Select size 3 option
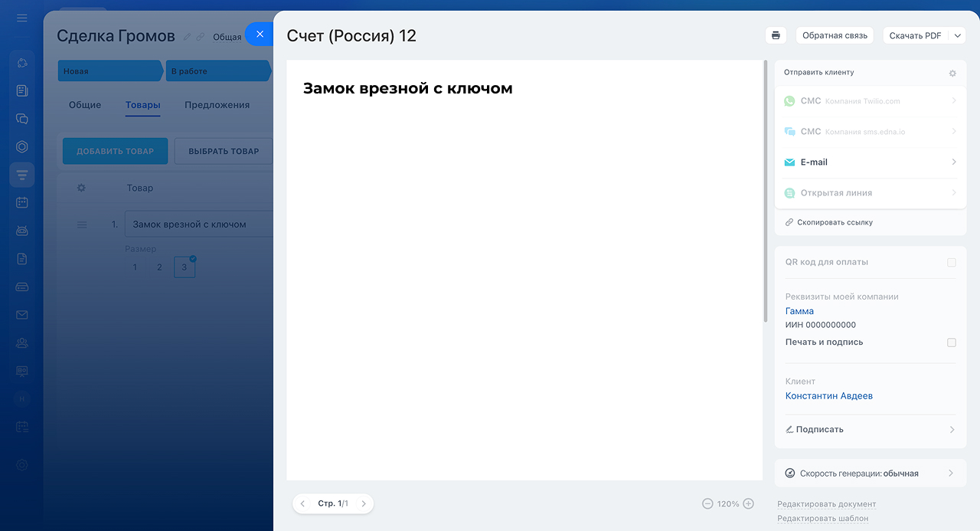This screenshot has width=980, height=531. pyautogui.click(x=185, y=267)
